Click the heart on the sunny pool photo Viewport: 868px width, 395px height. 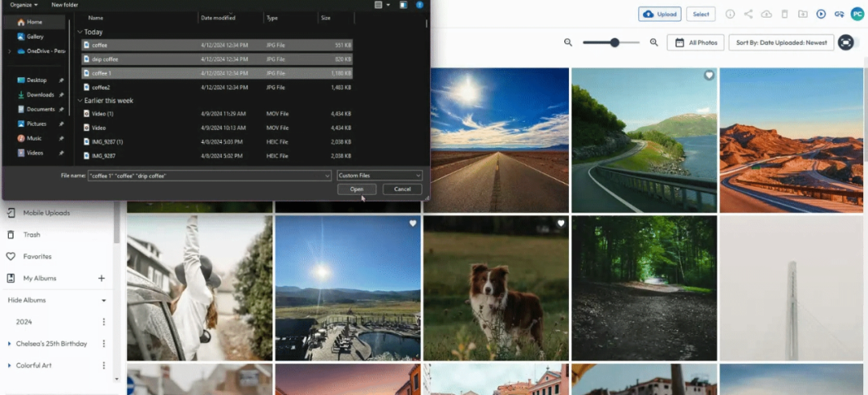412,223
